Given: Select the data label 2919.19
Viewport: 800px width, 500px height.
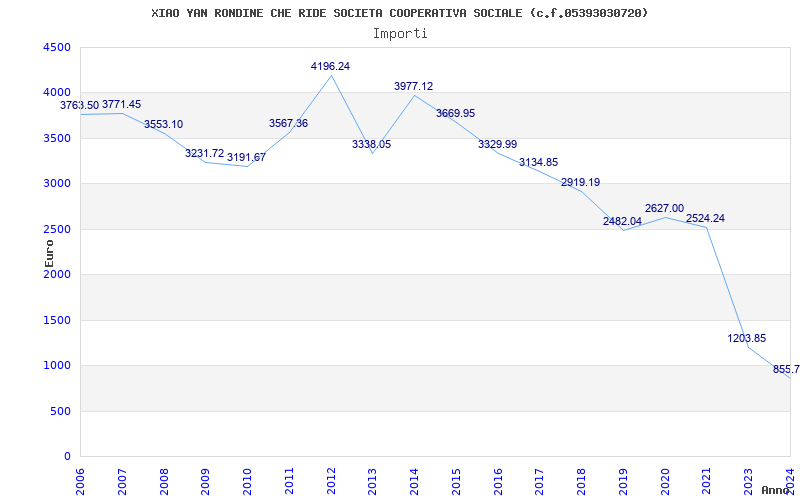Looking at the screenshot, I should click(581, 183).
